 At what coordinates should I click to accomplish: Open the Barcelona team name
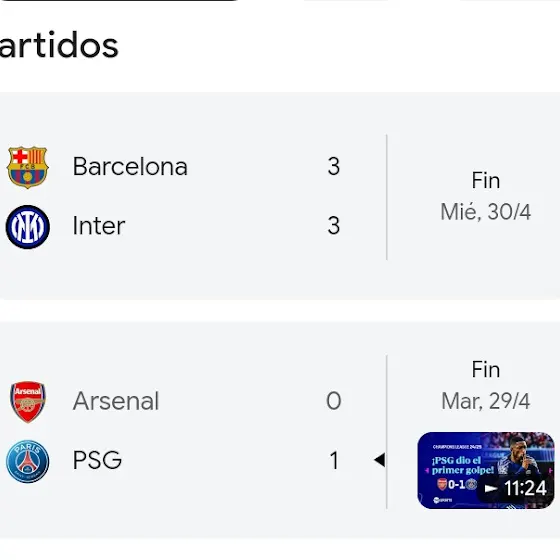click(x=130, y=166)
